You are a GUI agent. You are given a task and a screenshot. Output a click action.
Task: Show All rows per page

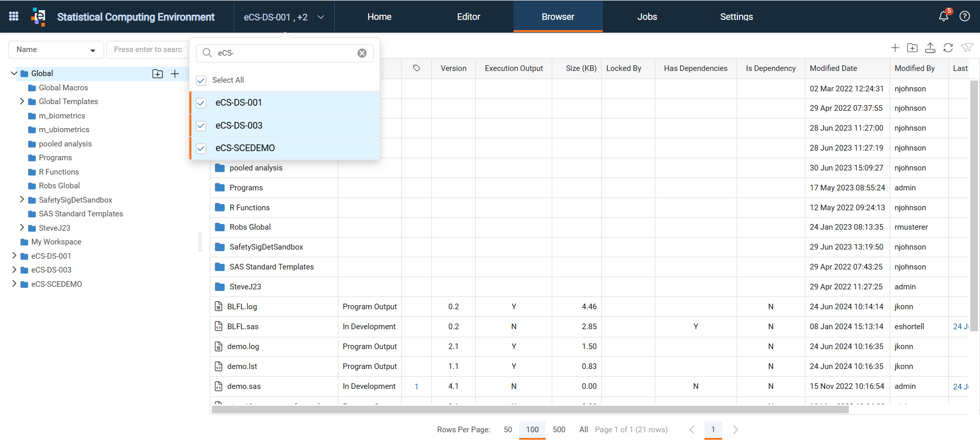[x=583, y=430]
